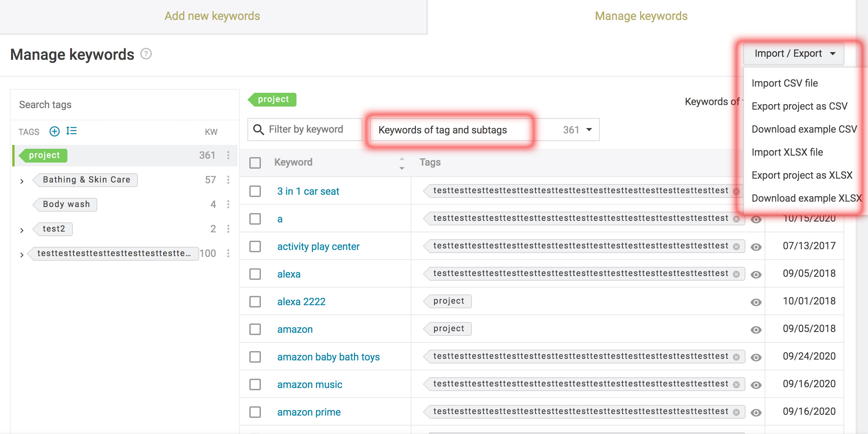The width and height of the screenshot is (868, 434).
Task: Toggle eye visibility for activity play center
Action: [x=756, y=247]
